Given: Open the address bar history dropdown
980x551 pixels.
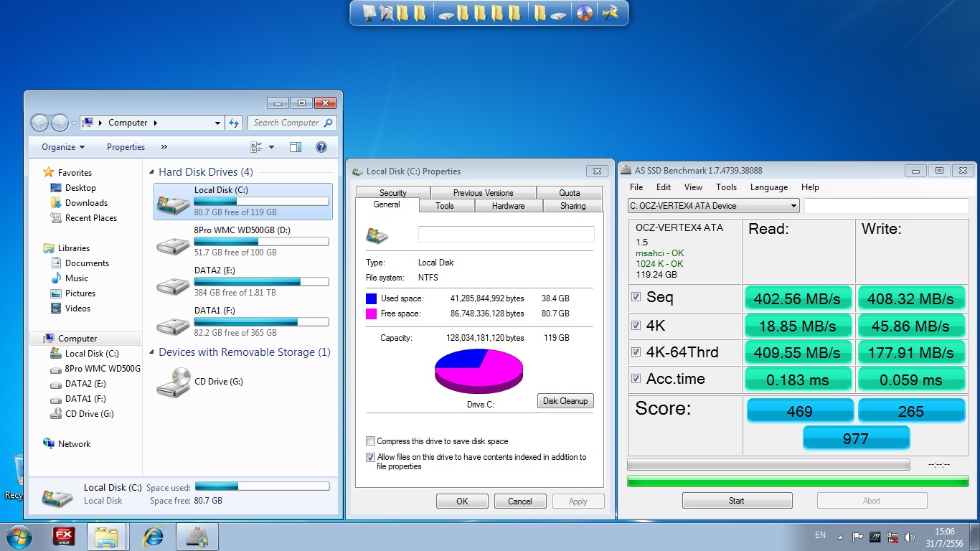Looking at the screenshot, I should pyautogui.click(x=217, y=123).
